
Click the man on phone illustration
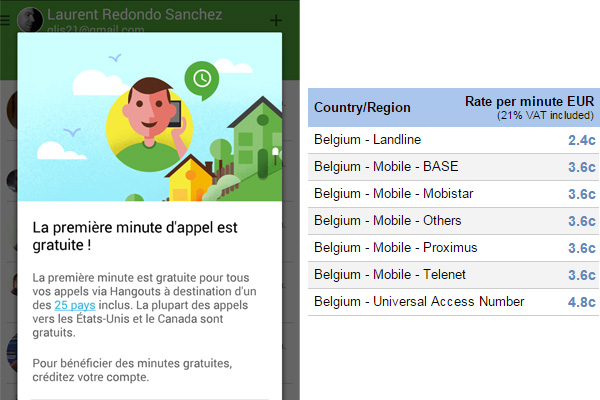pyautogui.click(x=149, y=124)
